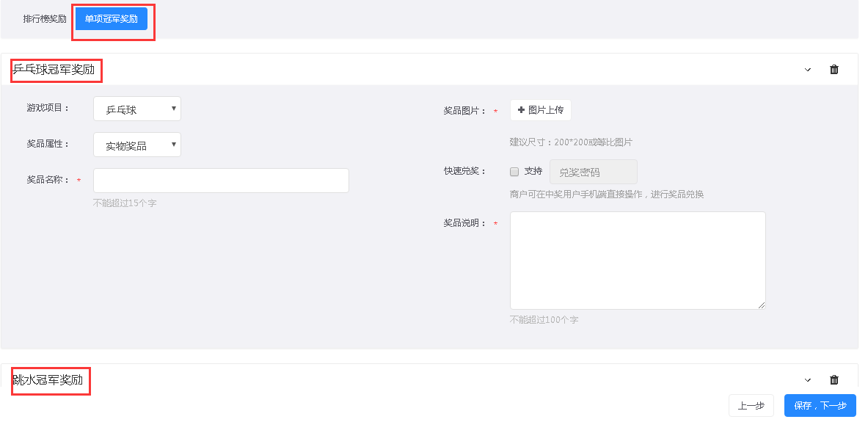868x422 pixels.
Task: Expand the 跳水冠军奖励 panel chevron
Action: click(x=808, y=380)
